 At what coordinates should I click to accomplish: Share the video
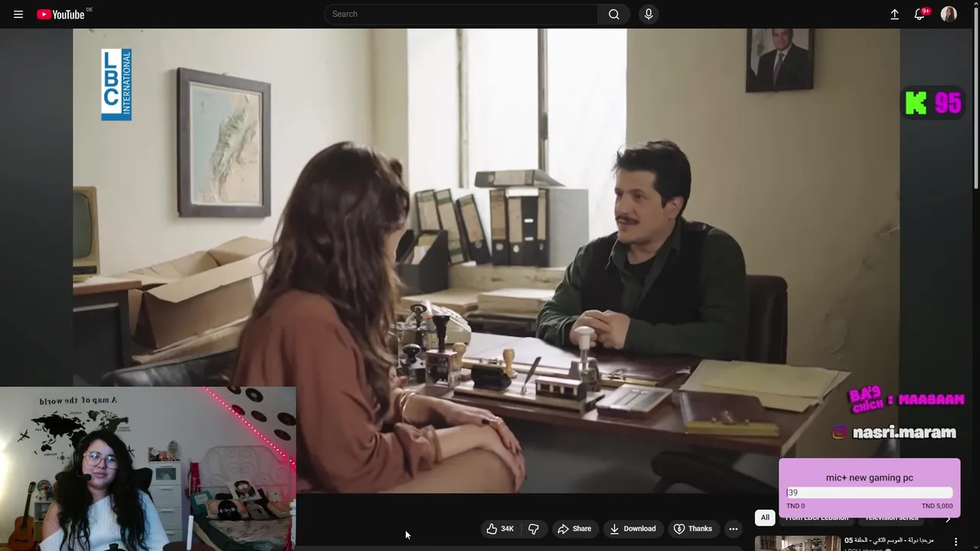tap(574, 529)
